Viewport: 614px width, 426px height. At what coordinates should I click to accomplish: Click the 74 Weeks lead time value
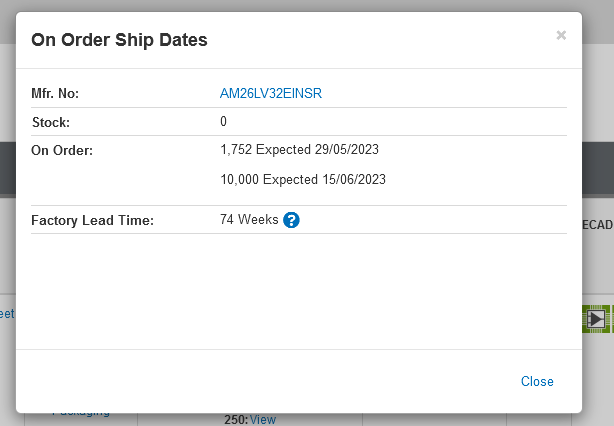249,220
